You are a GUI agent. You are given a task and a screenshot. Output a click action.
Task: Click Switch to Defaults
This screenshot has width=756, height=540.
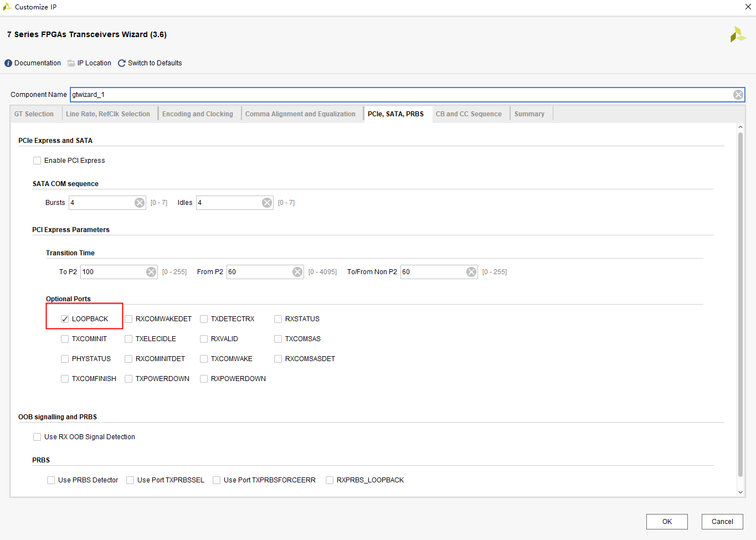155,63
